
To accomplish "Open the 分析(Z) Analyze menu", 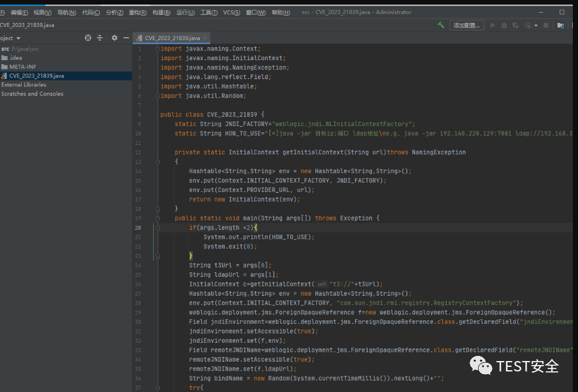I will pyautogui.click(x=115, y=13).
